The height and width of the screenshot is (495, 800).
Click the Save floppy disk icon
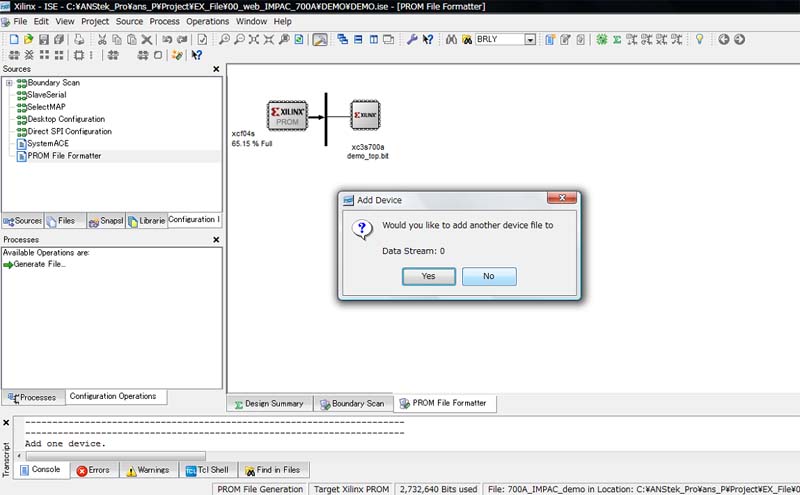44,39
